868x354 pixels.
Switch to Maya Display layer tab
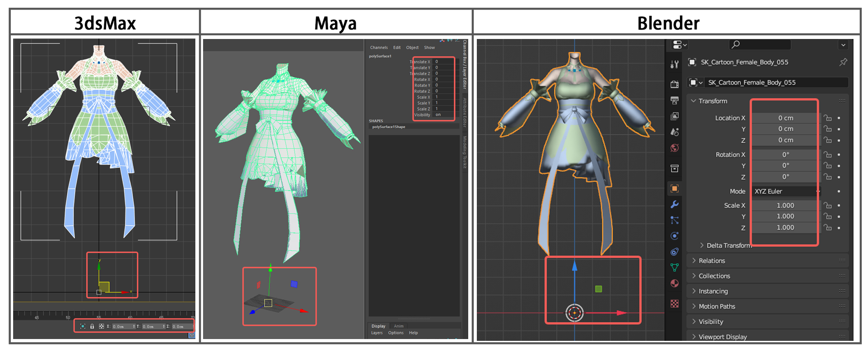pos(378,326)
